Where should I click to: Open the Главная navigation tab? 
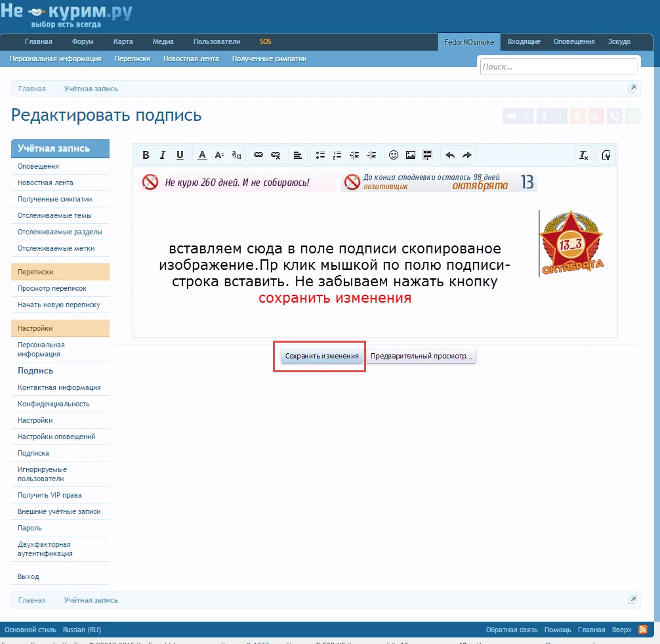click(38, 41)
